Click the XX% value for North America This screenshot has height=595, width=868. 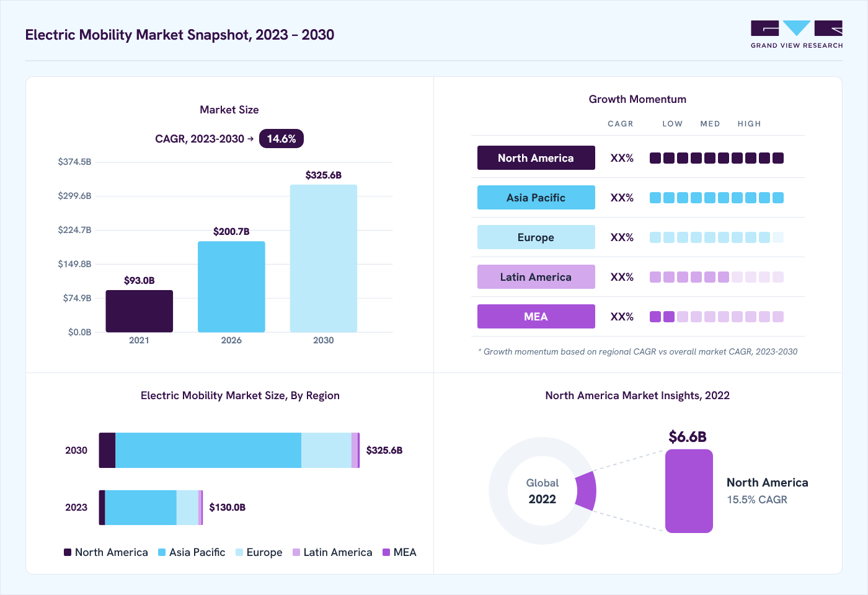622,158
